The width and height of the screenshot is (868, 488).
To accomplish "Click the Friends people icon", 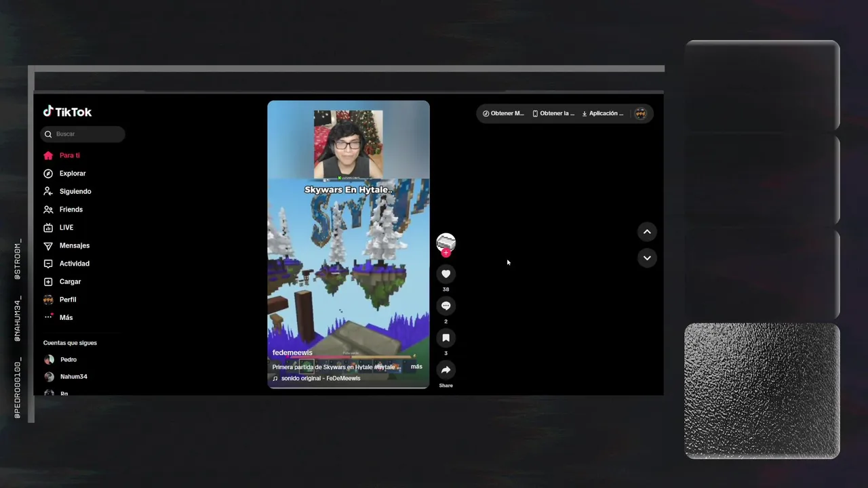I will [x=48, y=209].
